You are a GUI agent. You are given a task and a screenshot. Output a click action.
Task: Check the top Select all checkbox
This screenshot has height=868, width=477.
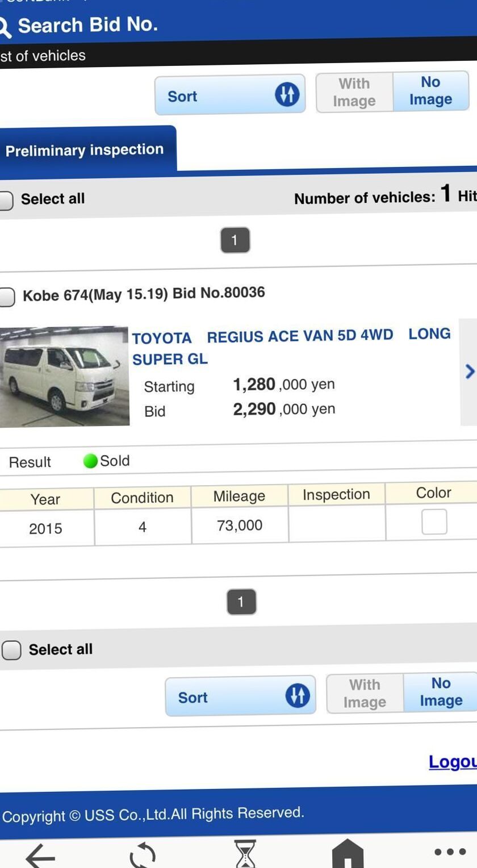click(6, 200)
